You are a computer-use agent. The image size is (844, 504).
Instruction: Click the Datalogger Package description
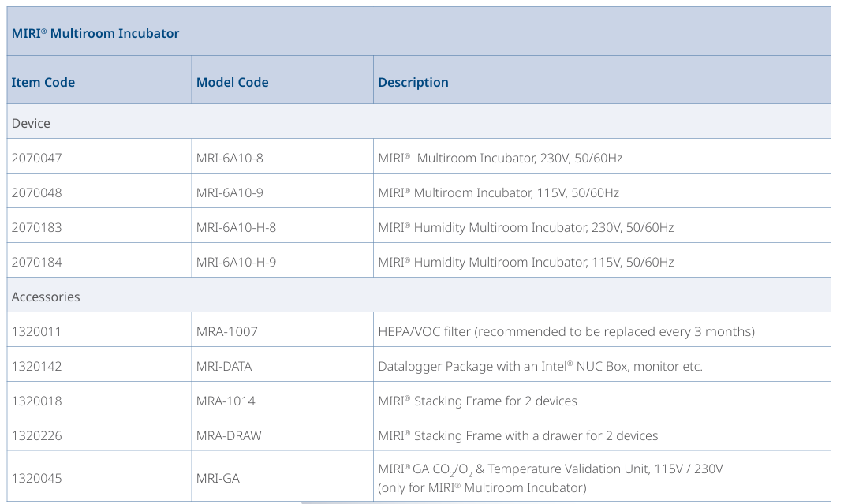540,366
